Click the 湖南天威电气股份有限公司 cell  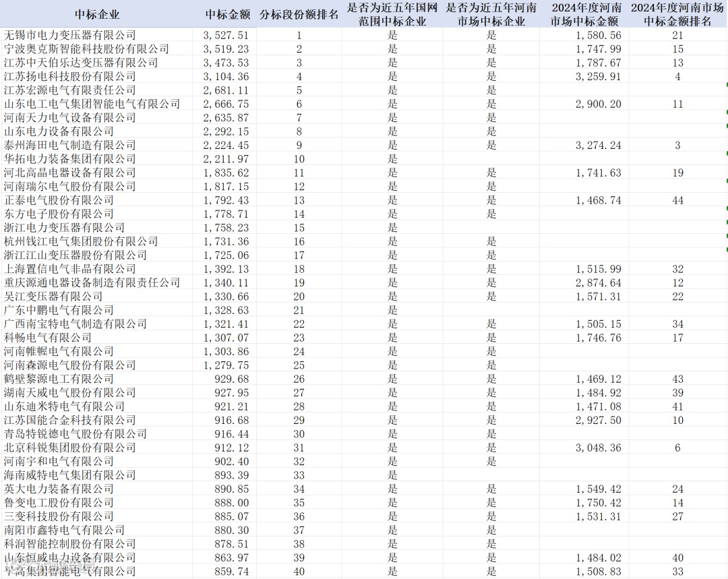click(x=69, y=393)
